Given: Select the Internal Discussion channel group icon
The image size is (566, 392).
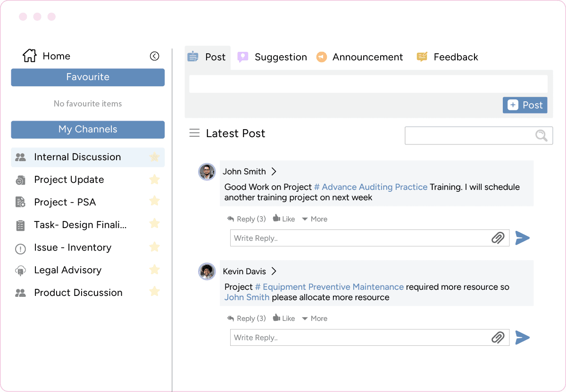Looking at the screenshot, I should tap(20, 157).
